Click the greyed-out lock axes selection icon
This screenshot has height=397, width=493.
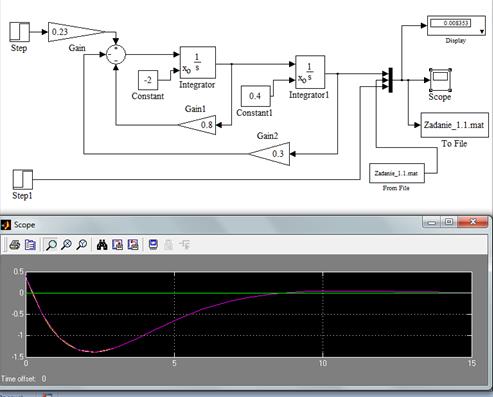coord(168,245)
